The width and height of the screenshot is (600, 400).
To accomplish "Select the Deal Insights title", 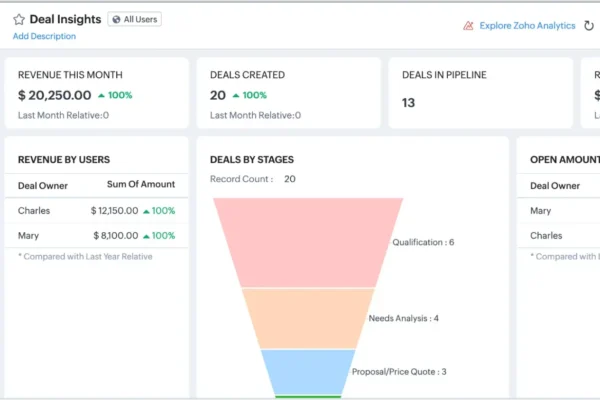I will pyautogui.click(x=65, y=19).
